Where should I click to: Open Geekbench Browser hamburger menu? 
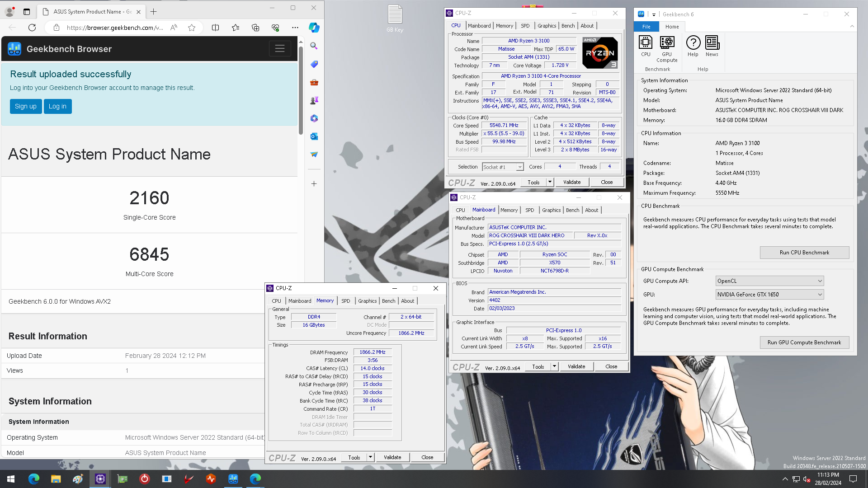tap(280, 49)
